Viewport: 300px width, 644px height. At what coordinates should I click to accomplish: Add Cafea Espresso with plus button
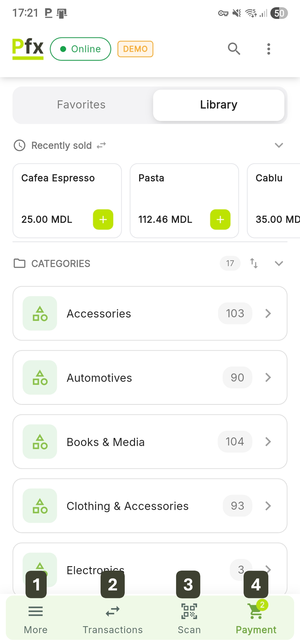103,219
